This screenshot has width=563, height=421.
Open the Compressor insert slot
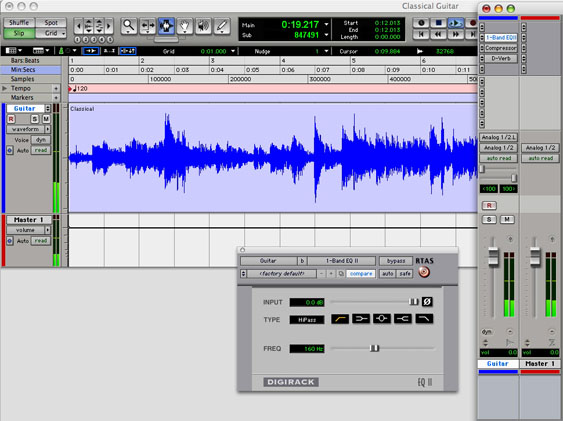point(501,48)
